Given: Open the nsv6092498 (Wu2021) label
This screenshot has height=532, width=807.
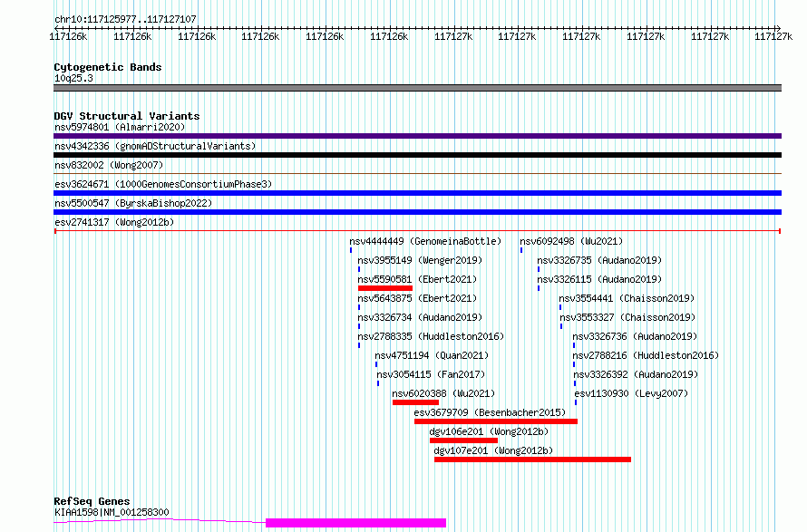Looking at the screenshot, I should [x=571, y=241].
